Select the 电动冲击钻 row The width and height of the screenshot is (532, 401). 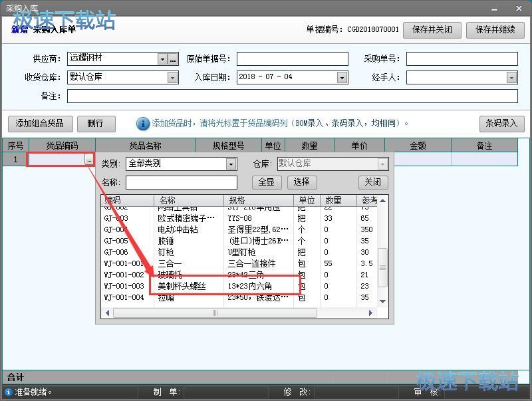tap(239, 229)
